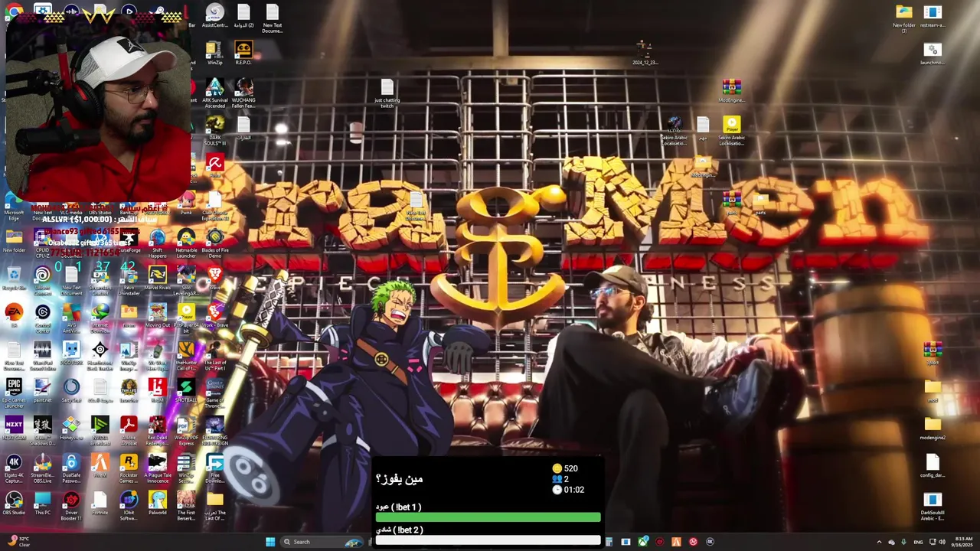Click the green lbet 1 progress bar

click(x=488, y=518)
